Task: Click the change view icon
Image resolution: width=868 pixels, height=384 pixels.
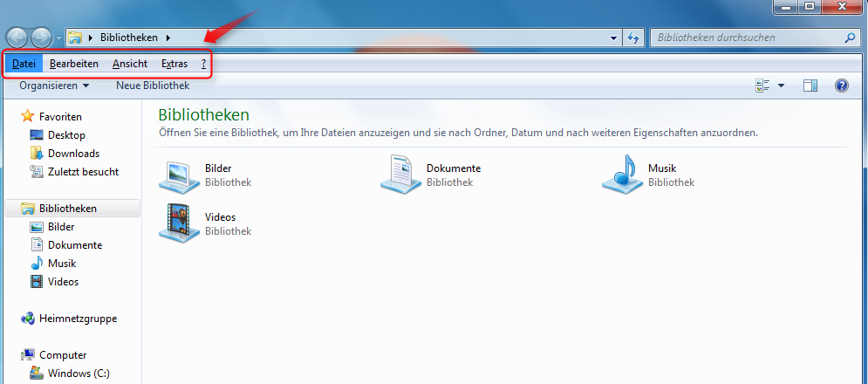Action: pyautogui.click(x=762, y=86)
